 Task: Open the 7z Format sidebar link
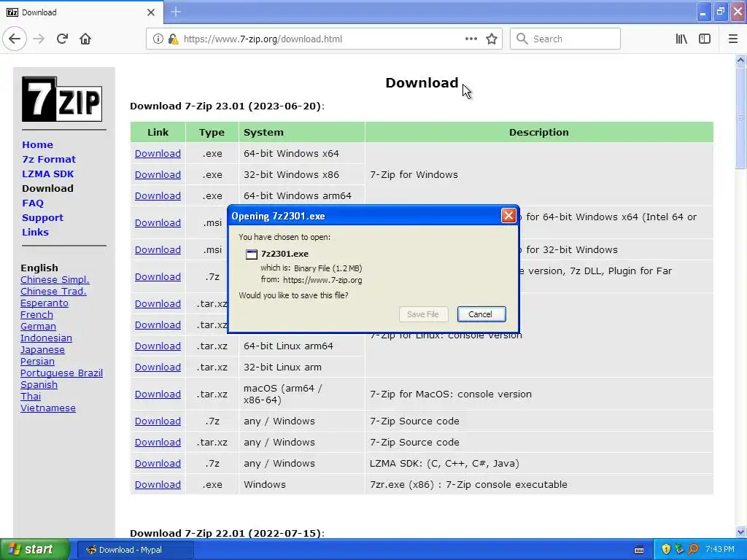pyautogui.click(x=49, y=159)
